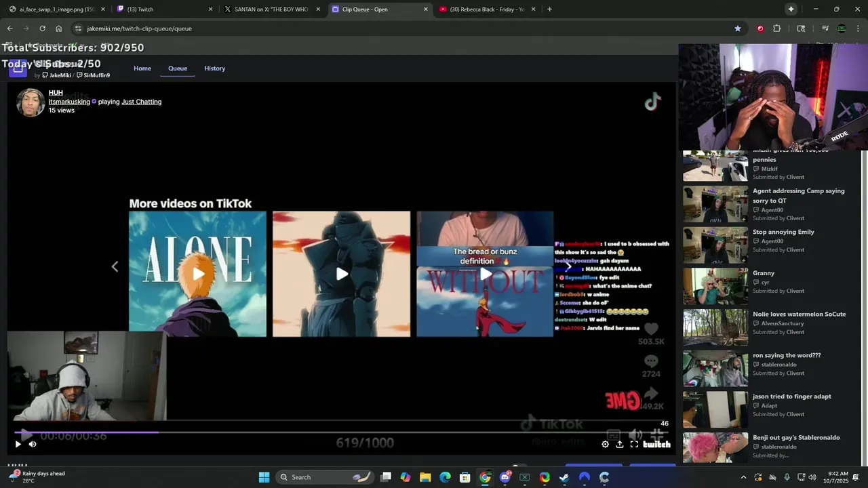Click the previous arrow in TikTok carousel
This screenshot has width=868, height=488.
[x=115, y=266]
